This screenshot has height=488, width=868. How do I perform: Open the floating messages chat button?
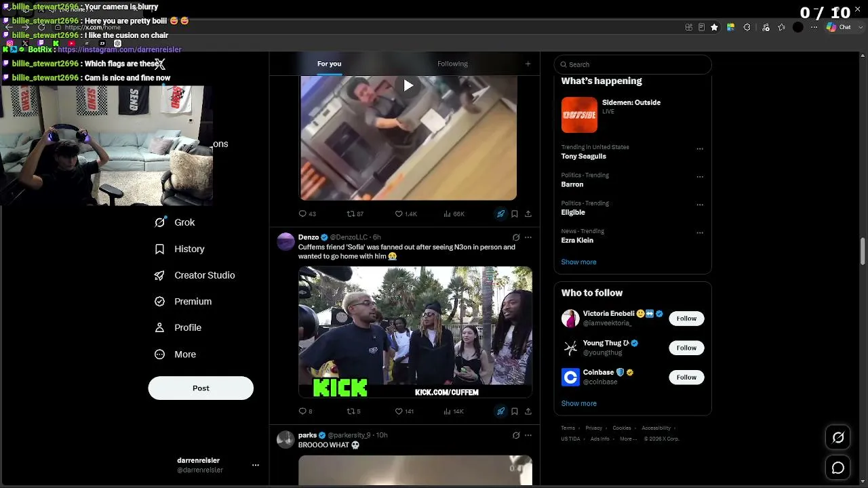(838, 468)
